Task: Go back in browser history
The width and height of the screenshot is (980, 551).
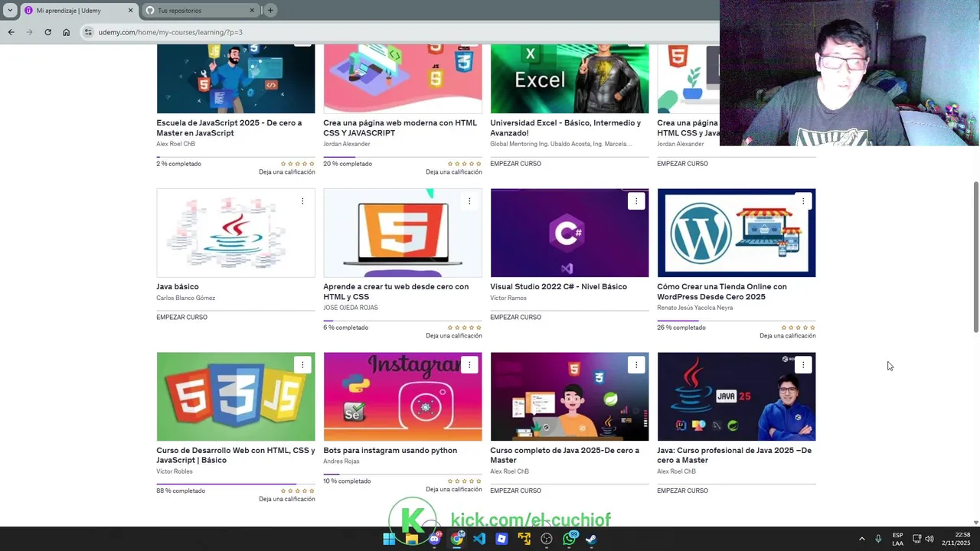Action: [x=11, y=32]
